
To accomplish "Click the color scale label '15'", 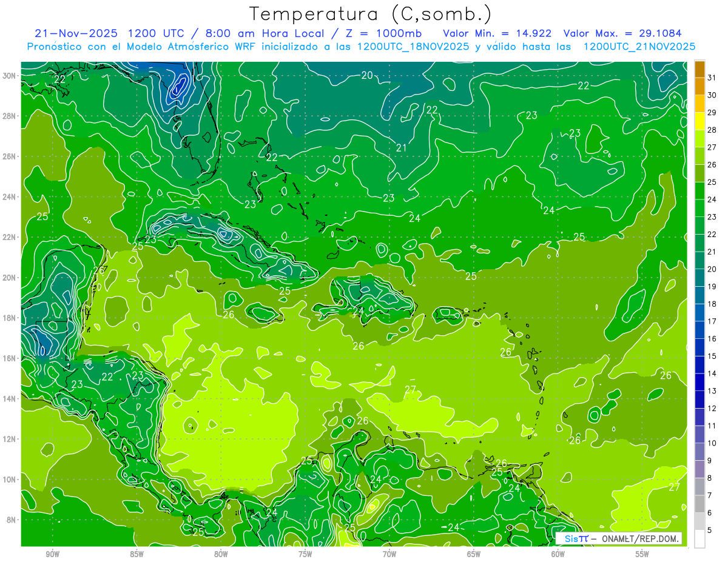I will click(x=712, y=356).
